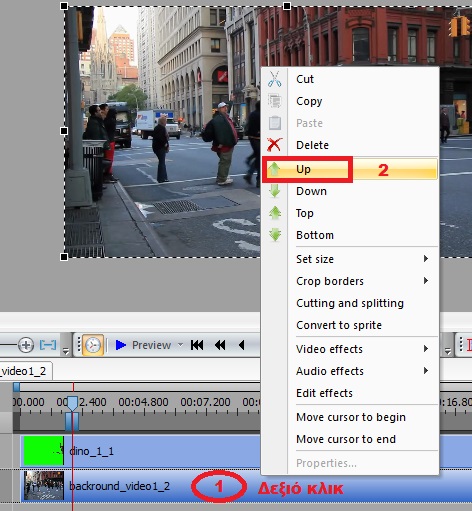Toggle the clock timeline icon
Image resolution: width=472 pixels, height=511 pixels.
[93, 345]
